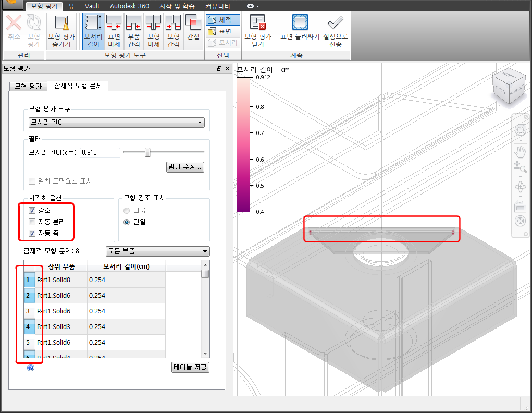Select the 표면 미세 evaluation tool
Image resolution: width=532 pixels, height=413 pixels.
pos(114,31)
